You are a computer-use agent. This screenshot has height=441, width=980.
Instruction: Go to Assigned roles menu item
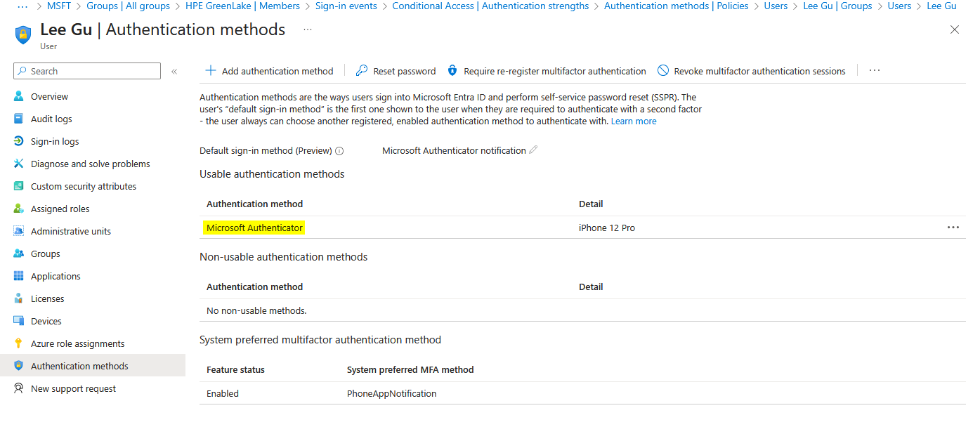(60, 209)
